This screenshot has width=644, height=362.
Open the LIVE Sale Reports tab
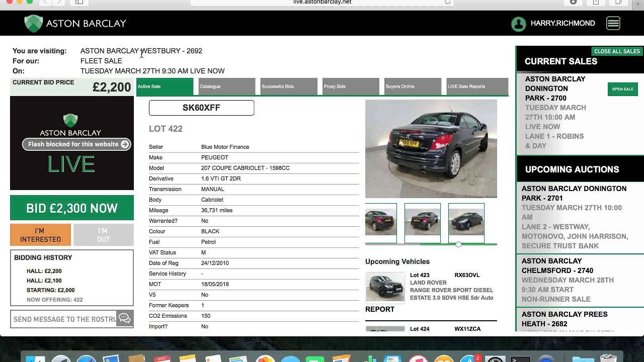(x=477, y=86)
